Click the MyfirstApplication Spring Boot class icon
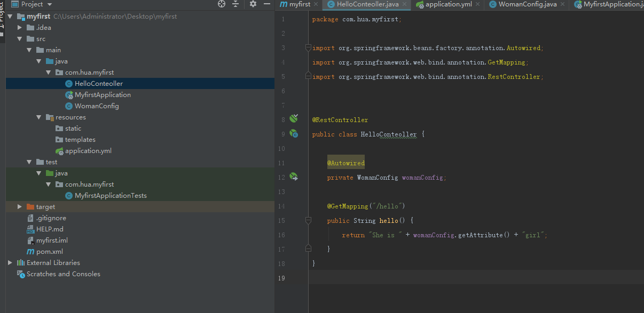644x313 pixels. [x=69, y=95]
